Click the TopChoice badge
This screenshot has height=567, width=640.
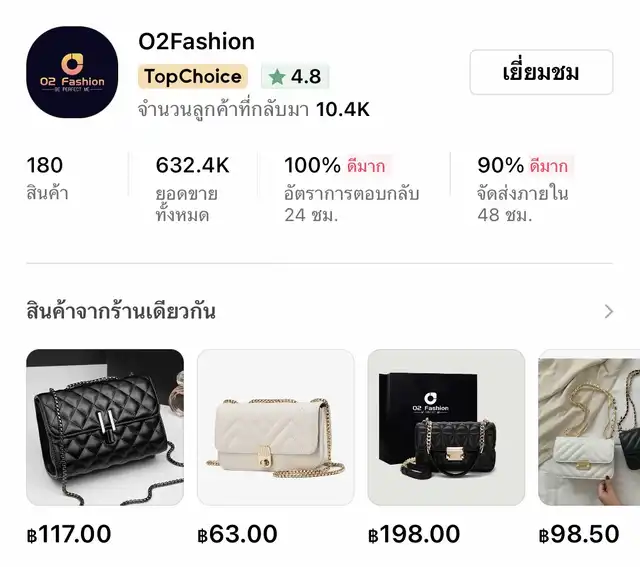193,76
